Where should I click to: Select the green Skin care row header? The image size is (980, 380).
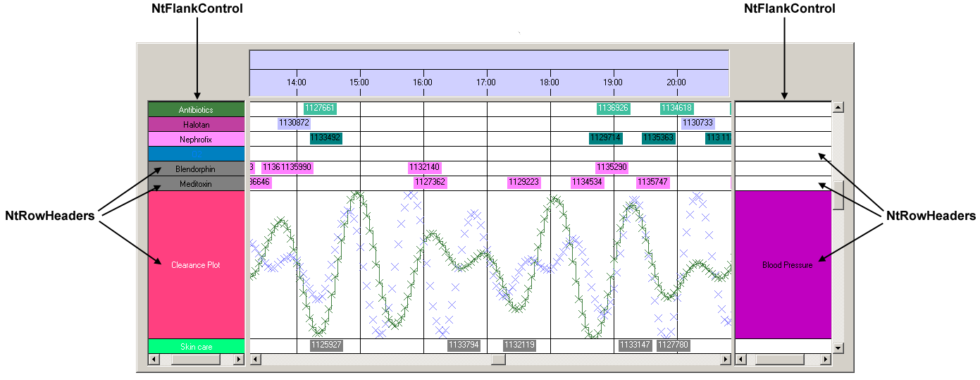tap(196, 346)
